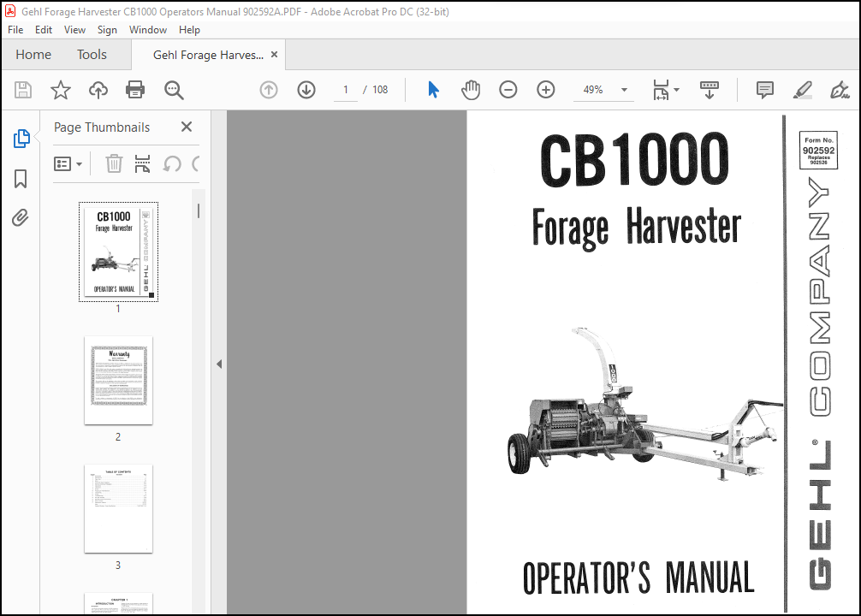Select the Gehl Forage Harvester document tab
Image resolution: width=861 pixels, height=616 pixels.
click(x=208, y=55)
